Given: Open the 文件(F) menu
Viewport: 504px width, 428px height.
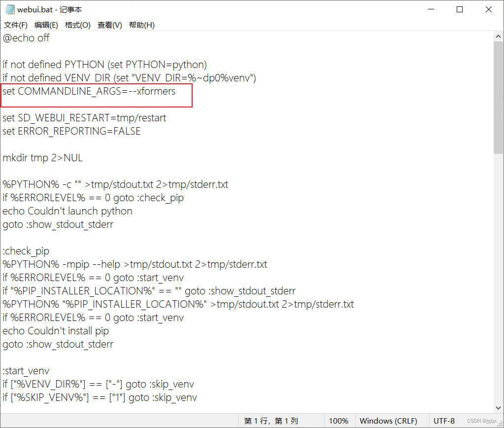Looking at the screenshot, I should [15, 25].
